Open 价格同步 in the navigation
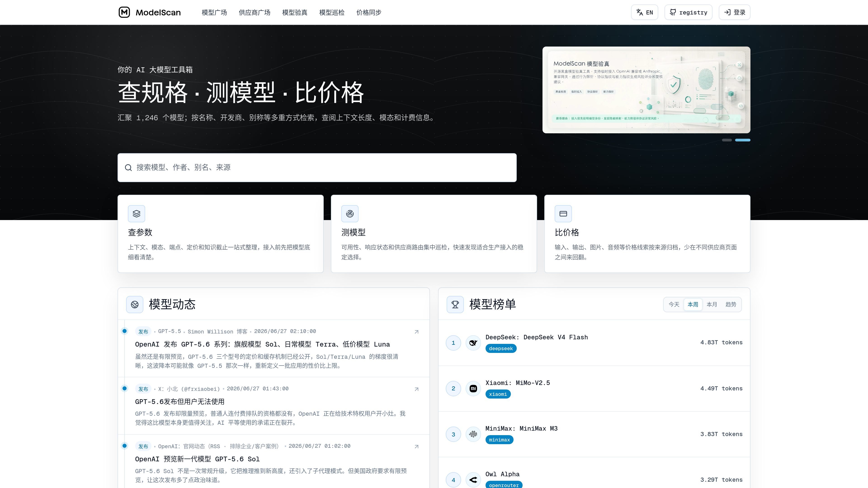 pos(369,12)
